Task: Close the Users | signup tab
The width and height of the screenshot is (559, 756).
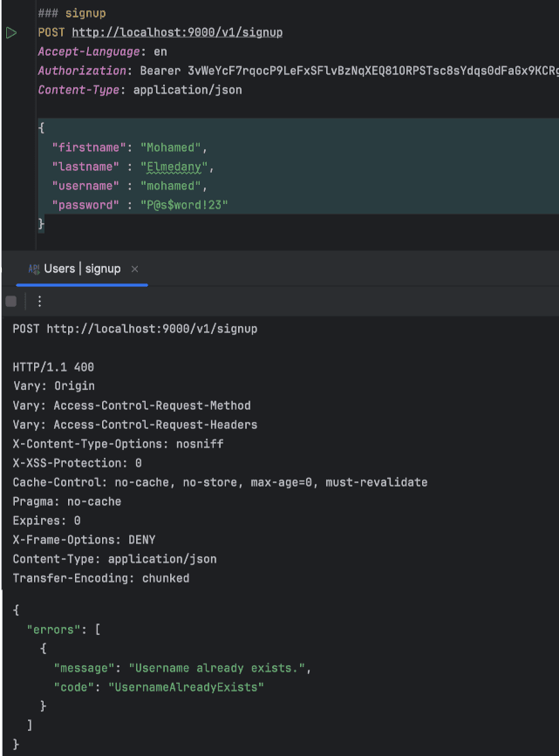Action: click(x=134, y=269)
